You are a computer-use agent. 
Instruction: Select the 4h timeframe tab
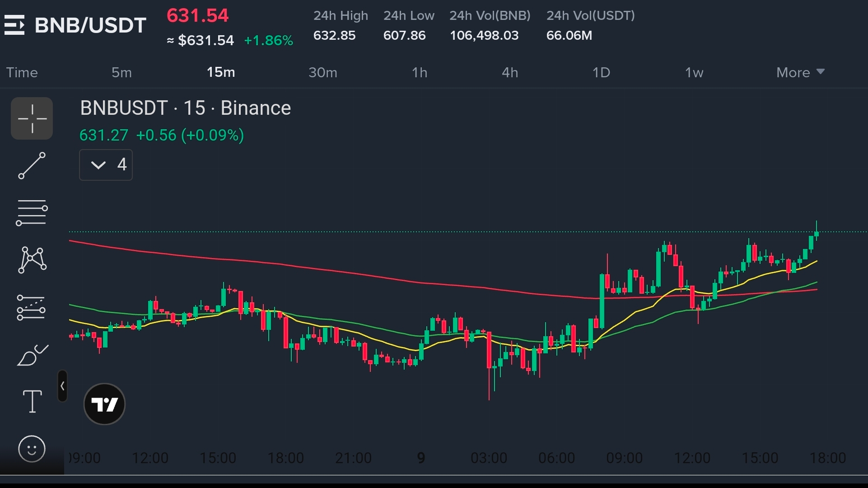point(510,72)
